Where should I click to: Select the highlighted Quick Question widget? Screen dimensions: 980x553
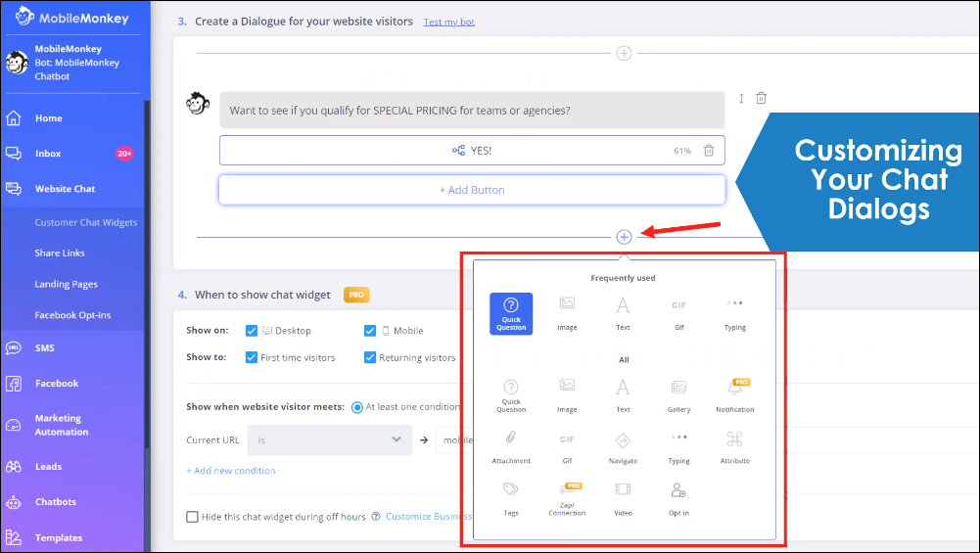click(x=511, y=313)
